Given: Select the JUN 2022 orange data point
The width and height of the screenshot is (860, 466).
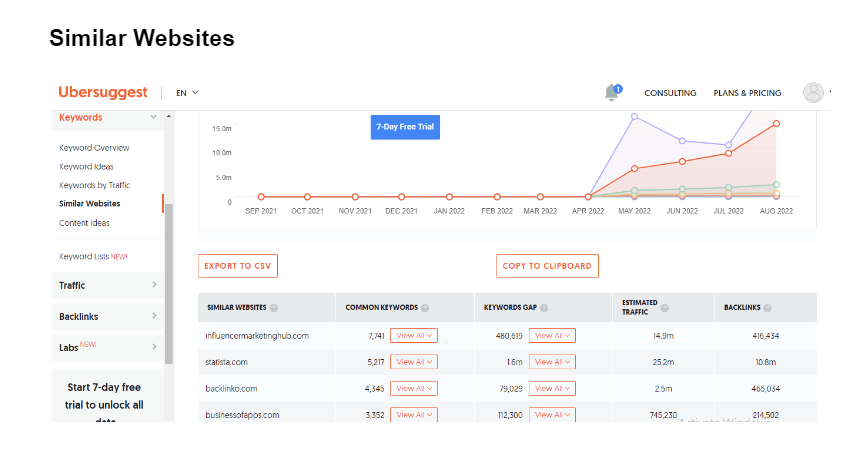Looking at the screenshot, I should (682, 162).
